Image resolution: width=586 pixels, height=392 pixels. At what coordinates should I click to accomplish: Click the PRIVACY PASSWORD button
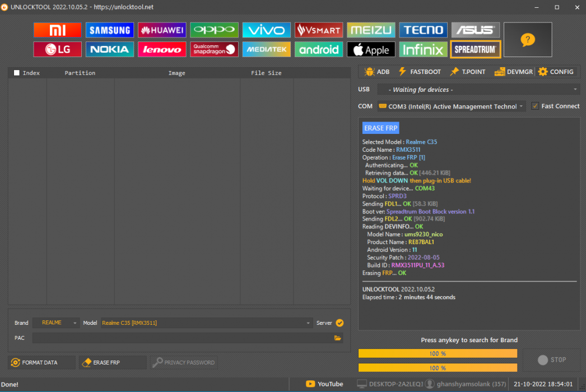tap(184, 362)
